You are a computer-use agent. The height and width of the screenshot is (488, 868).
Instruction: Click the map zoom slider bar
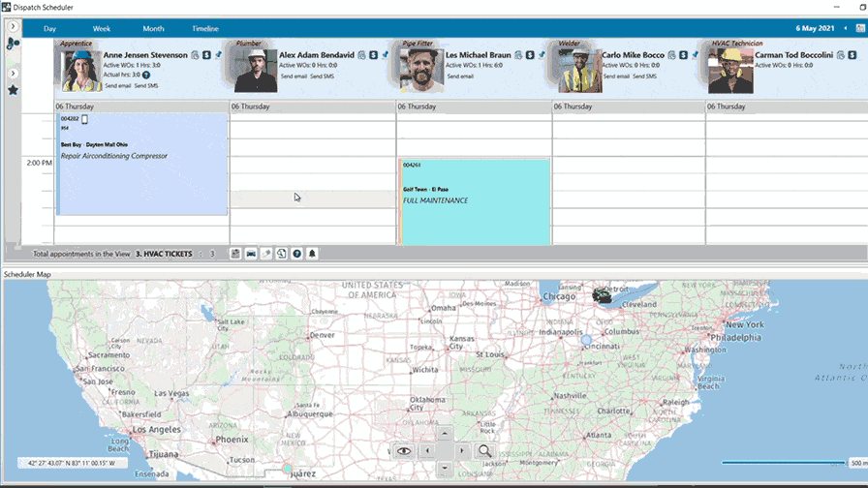tap(785, 463)
